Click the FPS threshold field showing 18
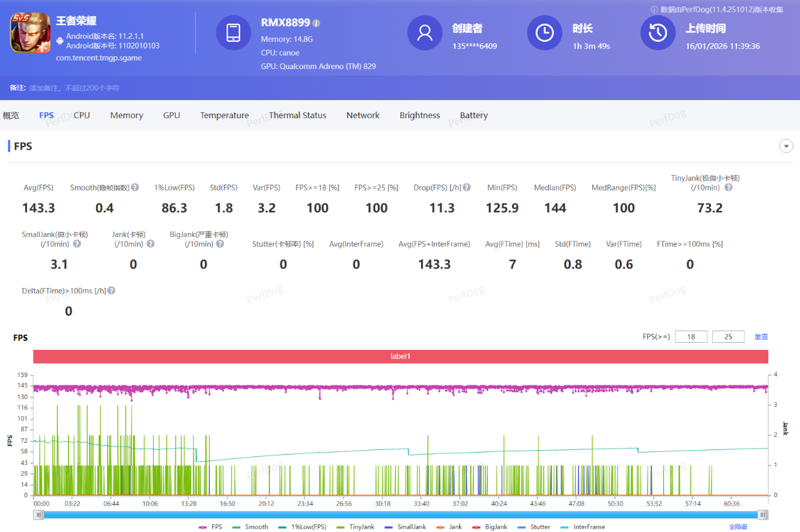 coord(691,337)
